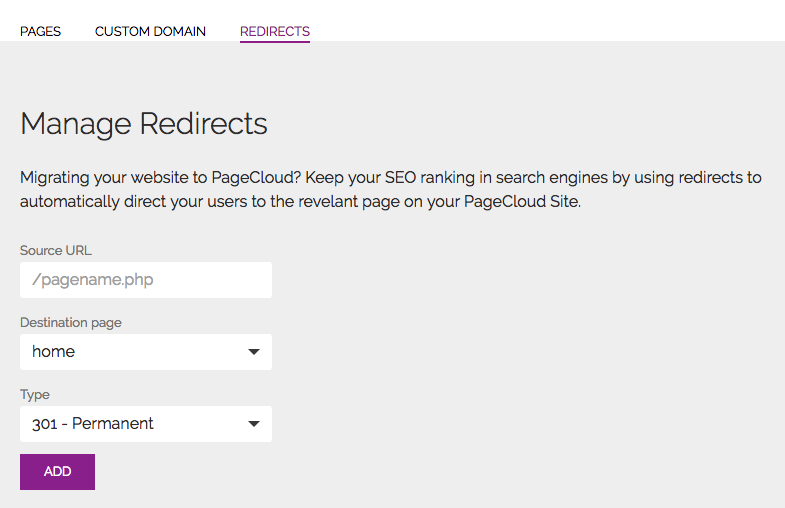Click the Source URL field label
Screen dimensions: 785x508
(x=56, y=250)
